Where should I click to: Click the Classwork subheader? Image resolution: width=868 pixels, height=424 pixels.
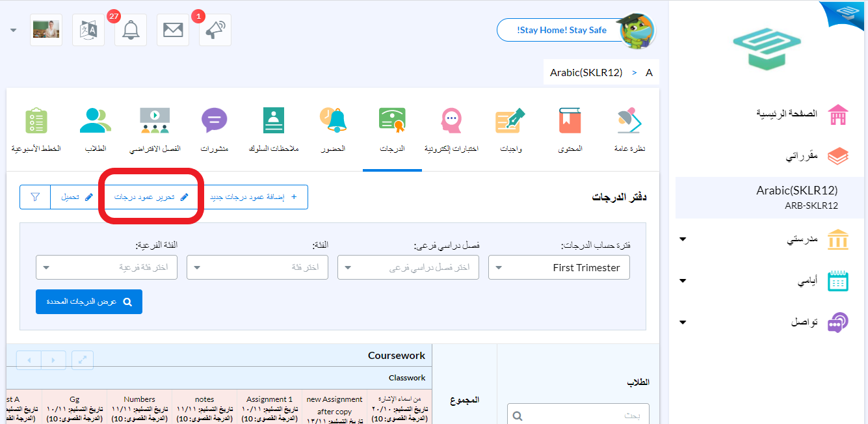[407, 378]
